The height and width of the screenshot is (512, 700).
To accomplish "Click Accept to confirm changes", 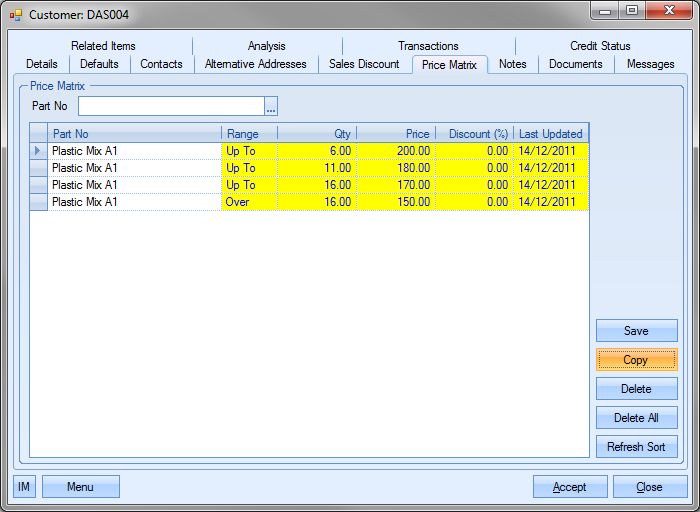I will pos(570,487).
